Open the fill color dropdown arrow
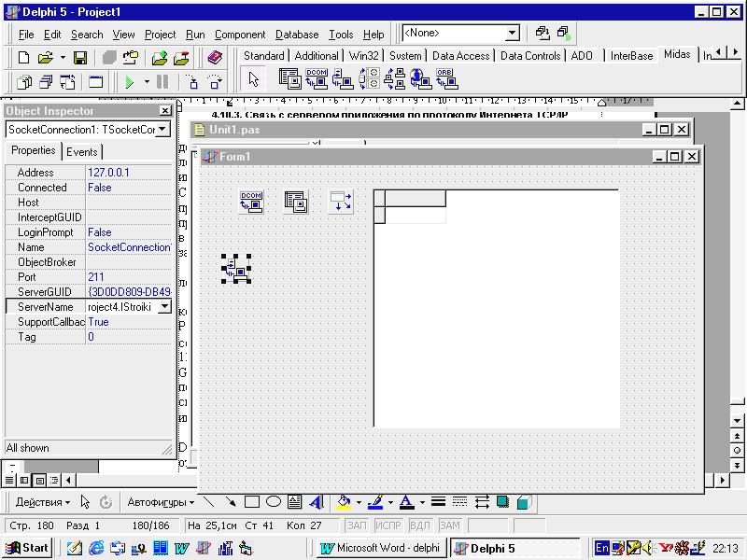 pyautogui.click(x=359, y=502)
